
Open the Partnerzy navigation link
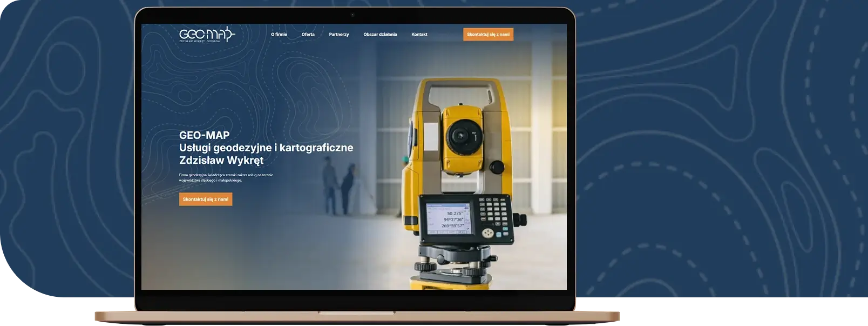(339, 35)
